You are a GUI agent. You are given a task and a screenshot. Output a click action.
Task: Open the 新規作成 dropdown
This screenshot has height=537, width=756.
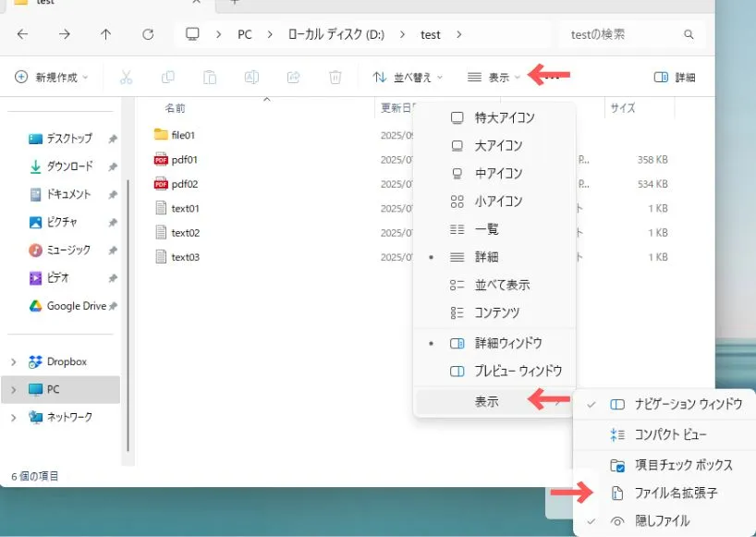[53, 78]
